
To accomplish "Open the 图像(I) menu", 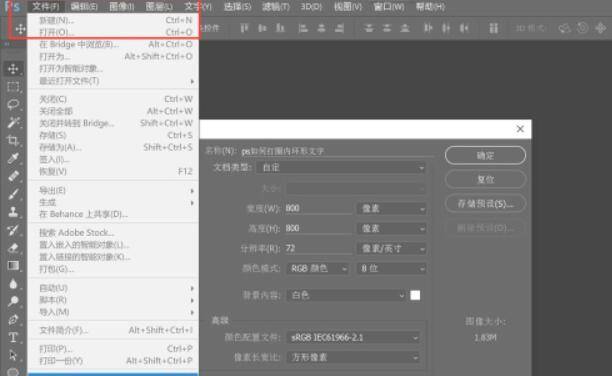I will pyautogui.click(x=122, y=7).
